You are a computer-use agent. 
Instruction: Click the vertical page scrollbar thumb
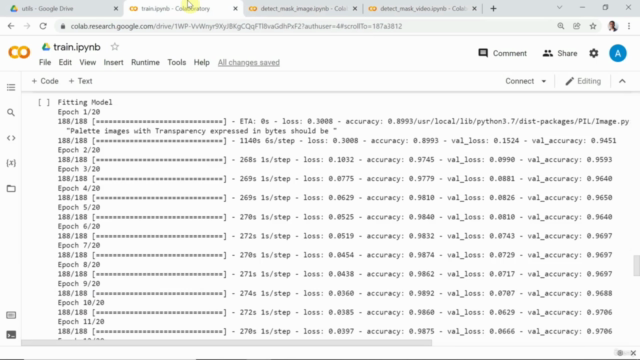636,266
